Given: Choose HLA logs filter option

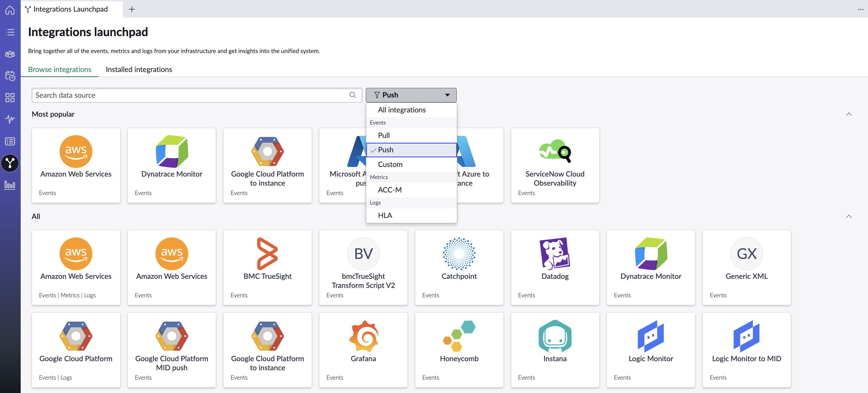Looking at the screenshot, I should 412,215.
